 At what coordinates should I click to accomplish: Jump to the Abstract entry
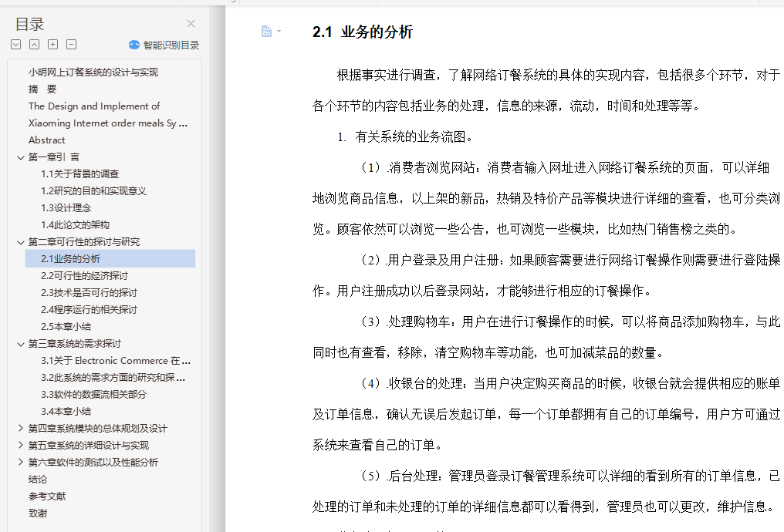click(x=46, y=140)
